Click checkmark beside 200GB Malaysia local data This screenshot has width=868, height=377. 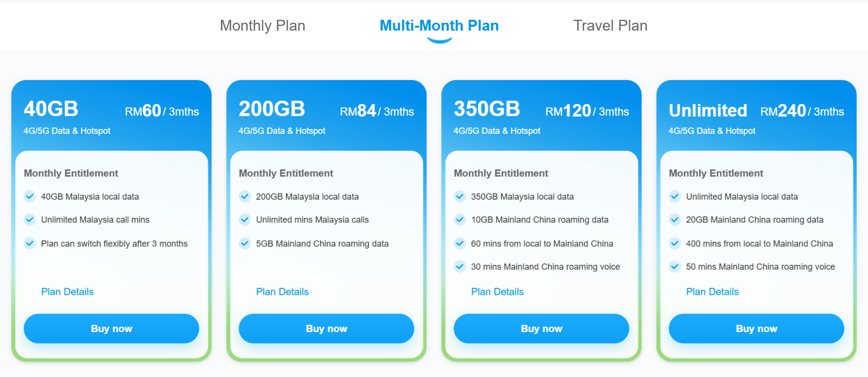point(245,197)
